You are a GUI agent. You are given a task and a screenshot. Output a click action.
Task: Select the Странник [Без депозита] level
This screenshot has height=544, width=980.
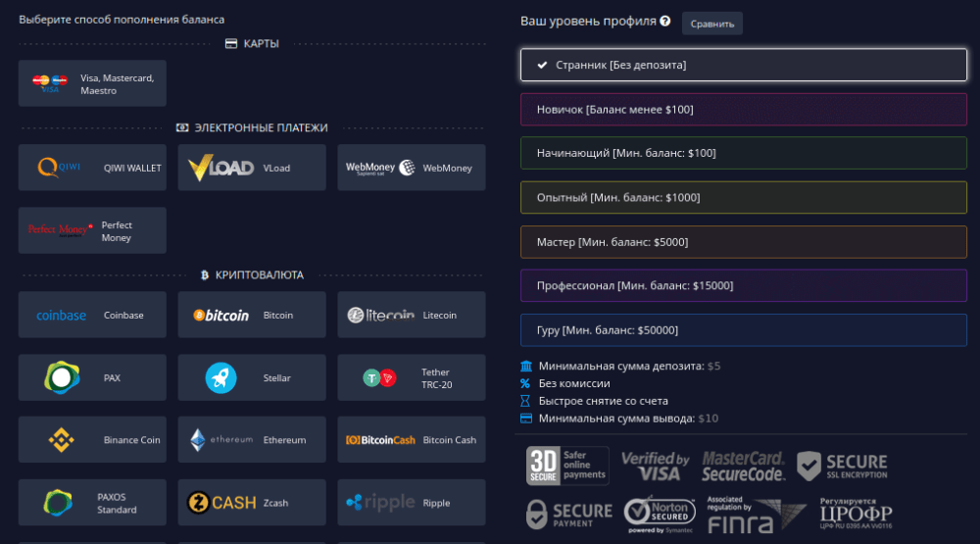pyautogui.click(x=743, y=65)
